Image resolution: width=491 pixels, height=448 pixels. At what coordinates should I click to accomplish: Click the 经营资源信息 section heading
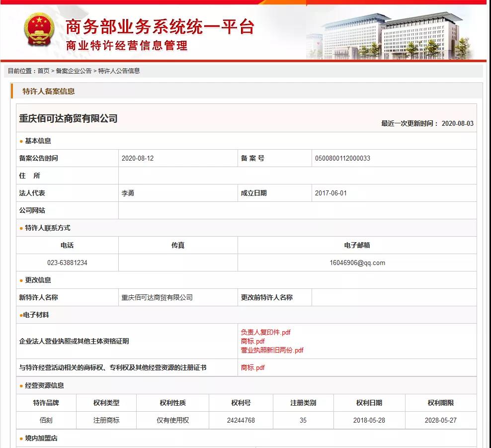coord(44,385)
